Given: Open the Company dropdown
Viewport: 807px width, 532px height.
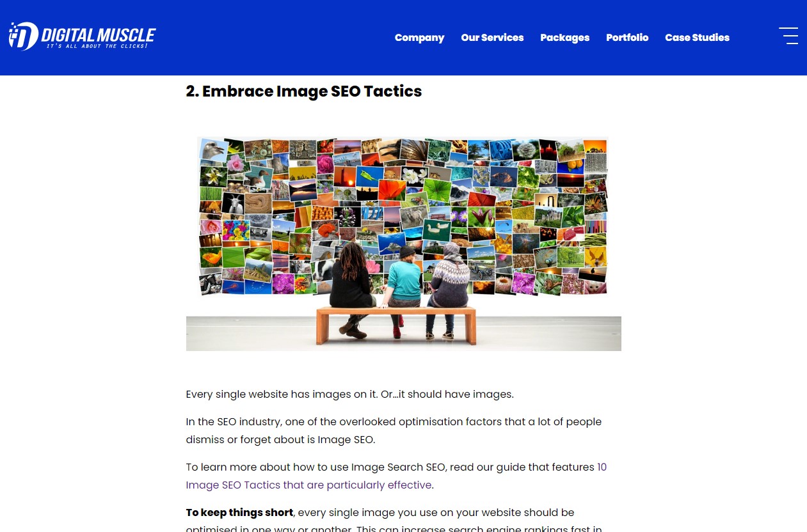Looking at the screenshot, I should pos(419,38).
